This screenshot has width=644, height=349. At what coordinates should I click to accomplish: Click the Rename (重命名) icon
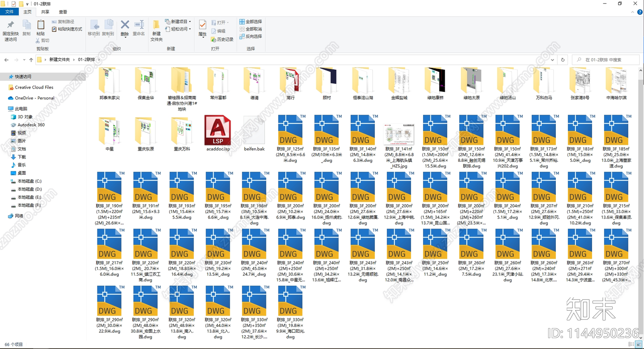139,25
